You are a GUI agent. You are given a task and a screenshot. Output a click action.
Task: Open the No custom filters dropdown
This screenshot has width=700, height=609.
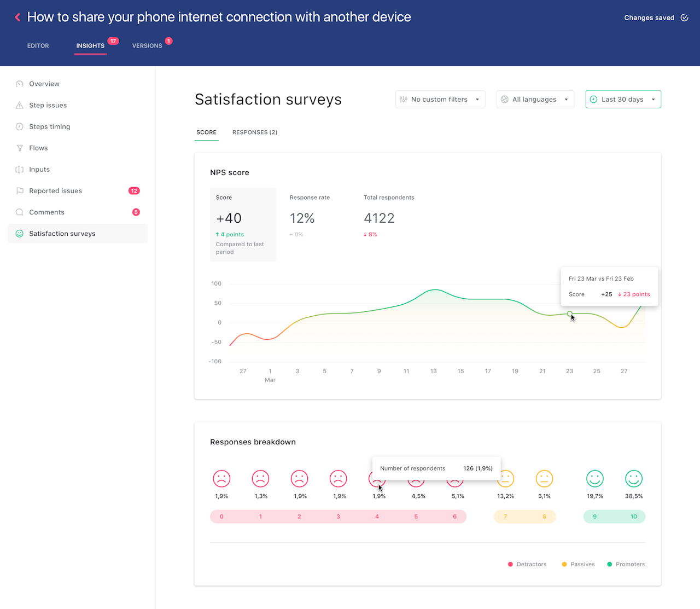coord(440,100)
